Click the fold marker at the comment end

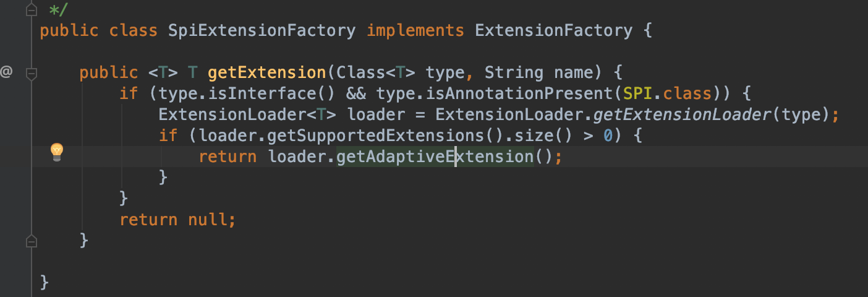coord(31,11)
